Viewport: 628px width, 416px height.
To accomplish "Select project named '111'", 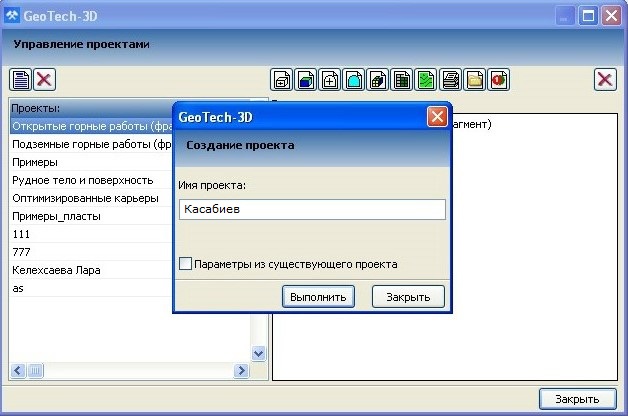I will coord(91,234).
